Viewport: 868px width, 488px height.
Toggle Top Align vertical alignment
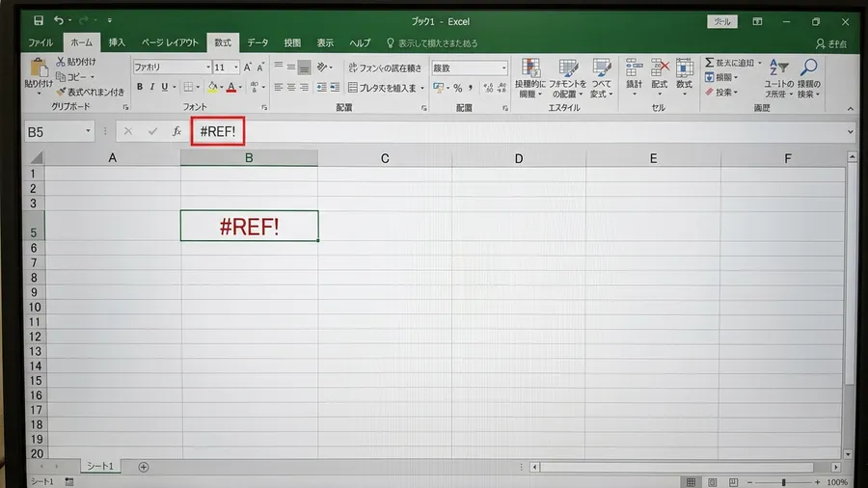(x=279, y=67)
